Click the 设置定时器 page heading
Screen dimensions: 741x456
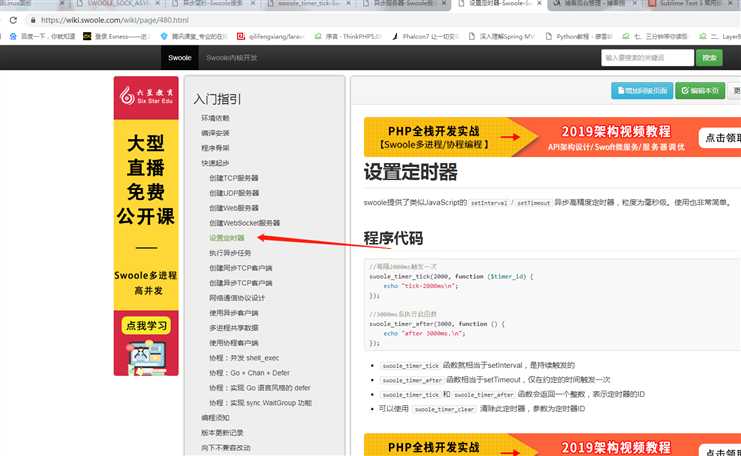tap(411, 172)
